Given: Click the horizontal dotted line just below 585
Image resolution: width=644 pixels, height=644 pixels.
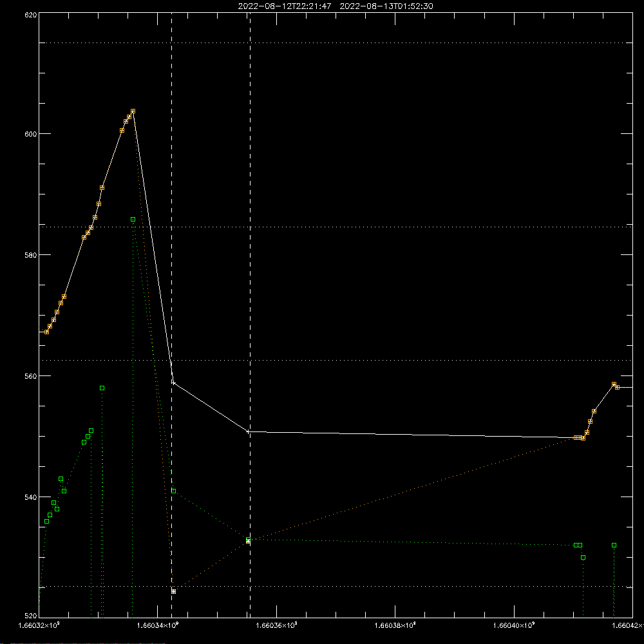Looking at the screenshot, I should point(336,227).
